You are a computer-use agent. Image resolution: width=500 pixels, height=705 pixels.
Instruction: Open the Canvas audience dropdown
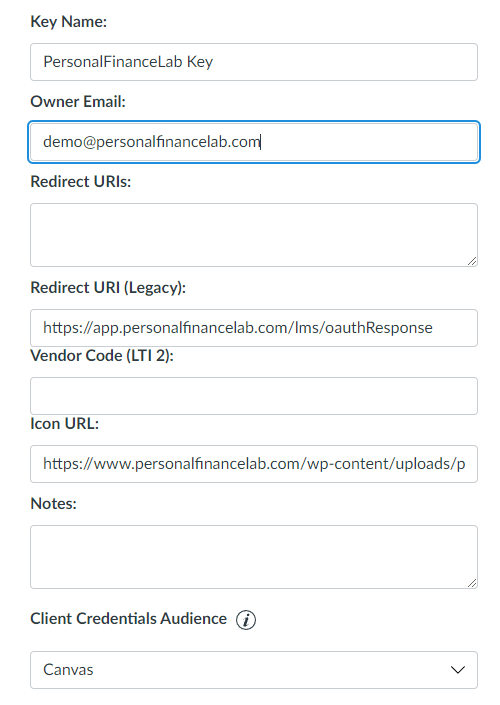pos(254,670)
